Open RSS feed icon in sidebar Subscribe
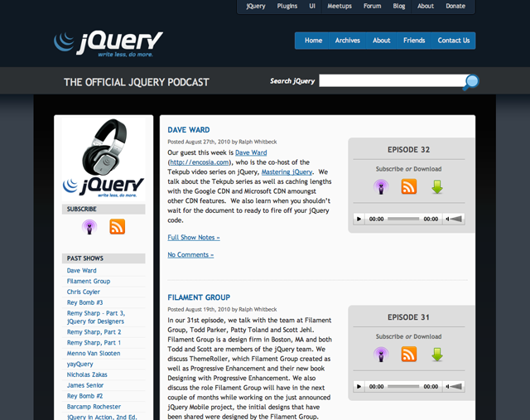 (x=118, y=227)
